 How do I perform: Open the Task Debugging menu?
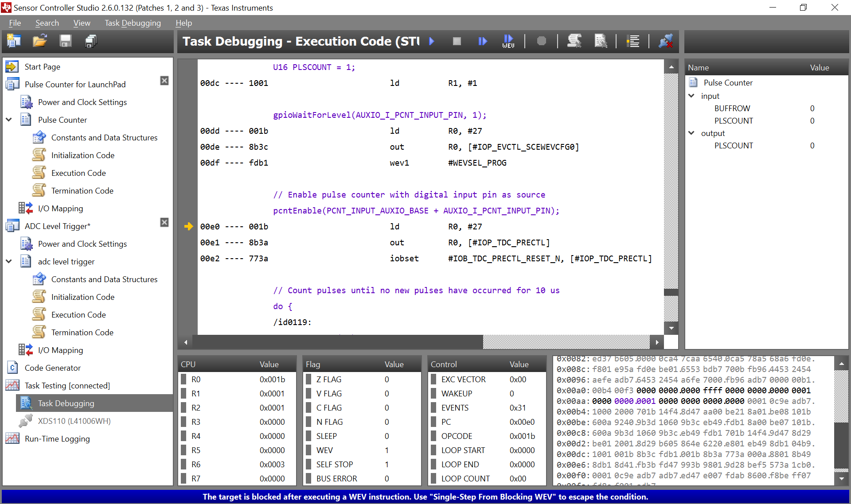click(x=133, y=23)
